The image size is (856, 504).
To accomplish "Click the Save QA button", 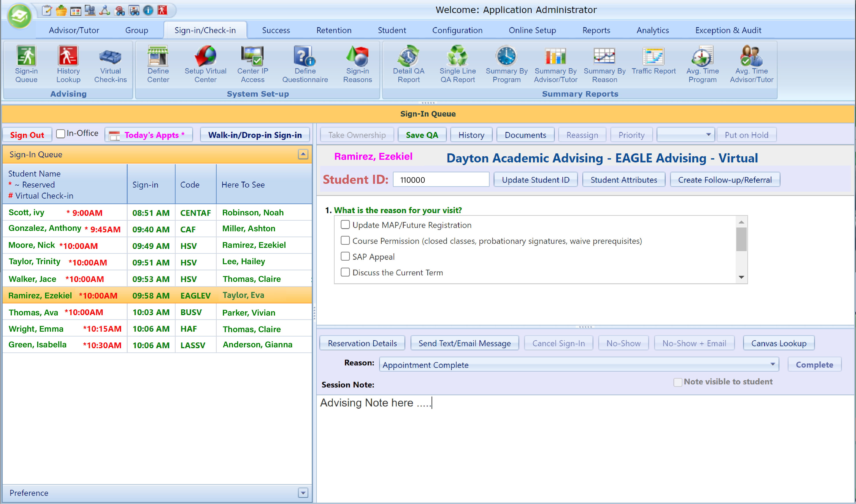I will tap(422, 135).
